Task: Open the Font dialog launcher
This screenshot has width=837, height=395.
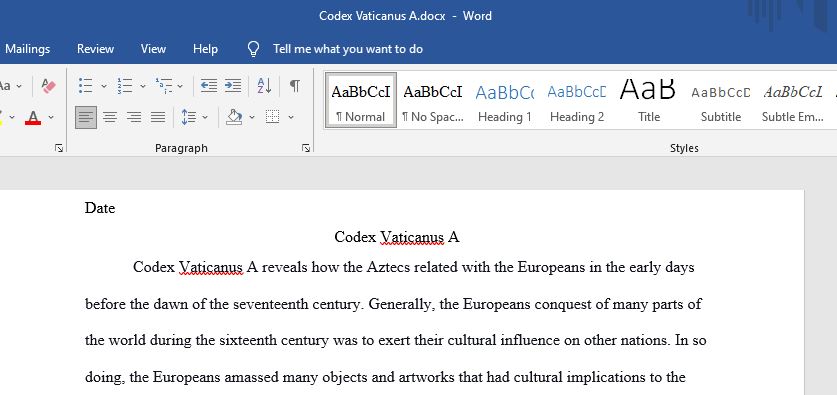Action: [59, 148]
